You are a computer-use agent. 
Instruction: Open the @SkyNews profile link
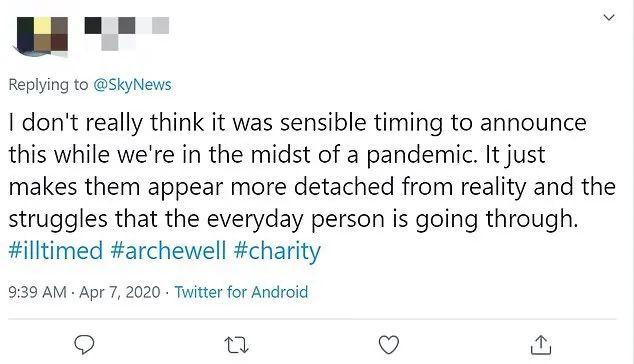pyautogui.click(x=132, y=85)
